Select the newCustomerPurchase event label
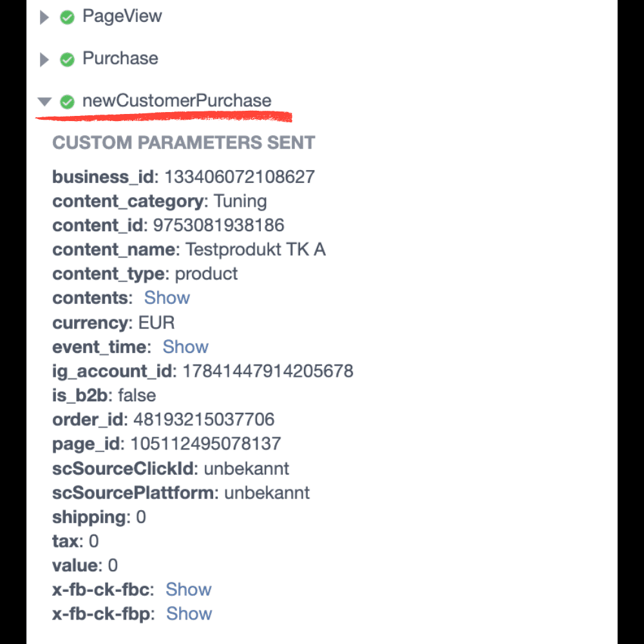Viewport: 644px width, 644px height. [x=176, y=100]
